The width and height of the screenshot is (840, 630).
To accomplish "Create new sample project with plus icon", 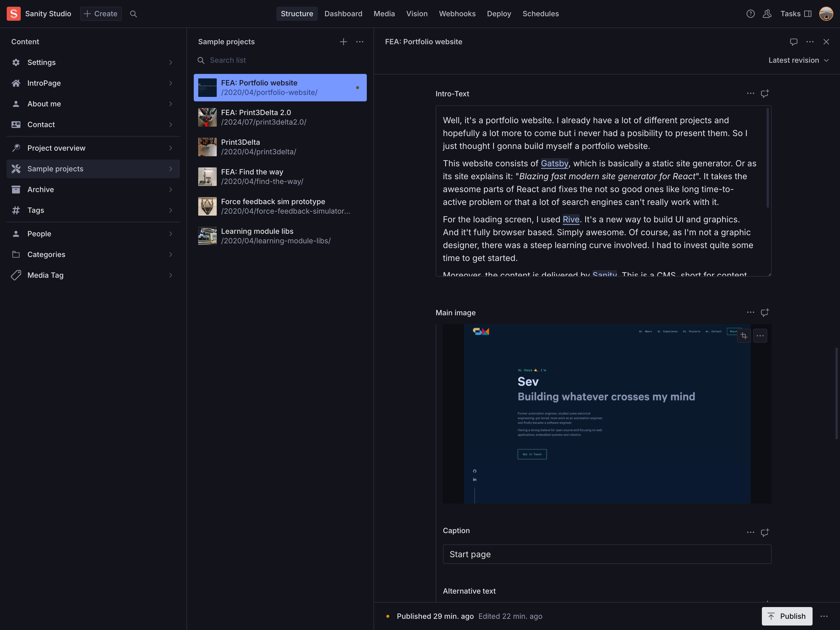I will coord(343,42).
